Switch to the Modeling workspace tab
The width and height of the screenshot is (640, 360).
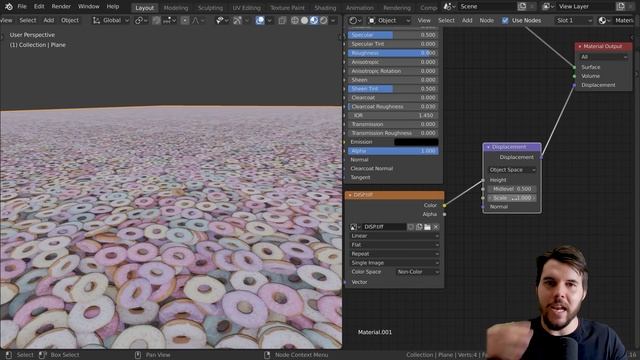(176, 8)
